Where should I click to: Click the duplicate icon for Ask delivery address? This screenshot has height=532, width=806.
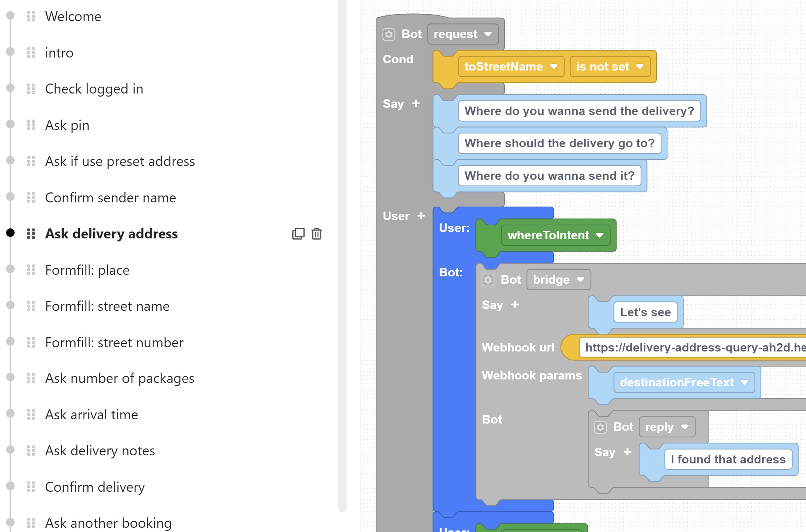click(298, 233)
